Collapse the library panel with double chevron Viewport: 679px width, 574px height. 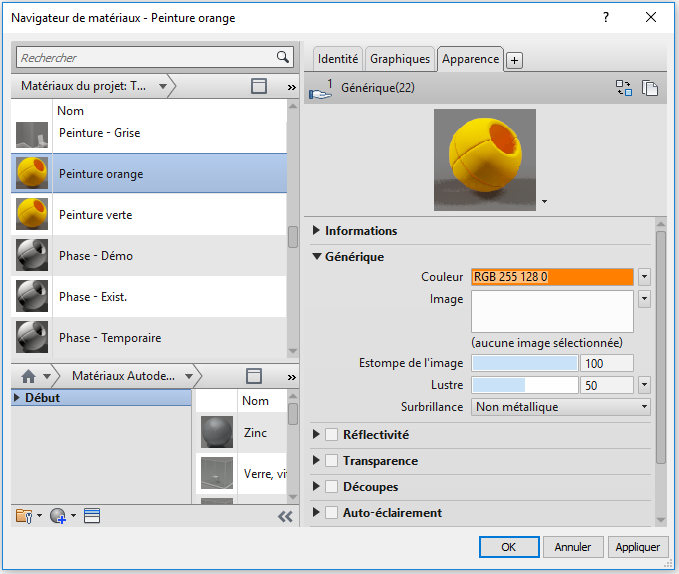(x=285, y=516)
